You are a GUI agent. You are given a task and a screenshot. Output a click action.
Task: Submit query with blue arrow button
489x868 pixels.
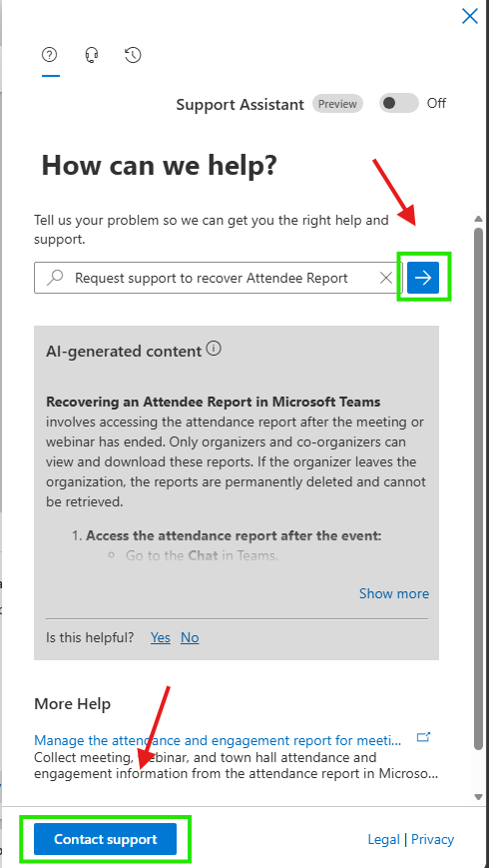pos(423,278)
